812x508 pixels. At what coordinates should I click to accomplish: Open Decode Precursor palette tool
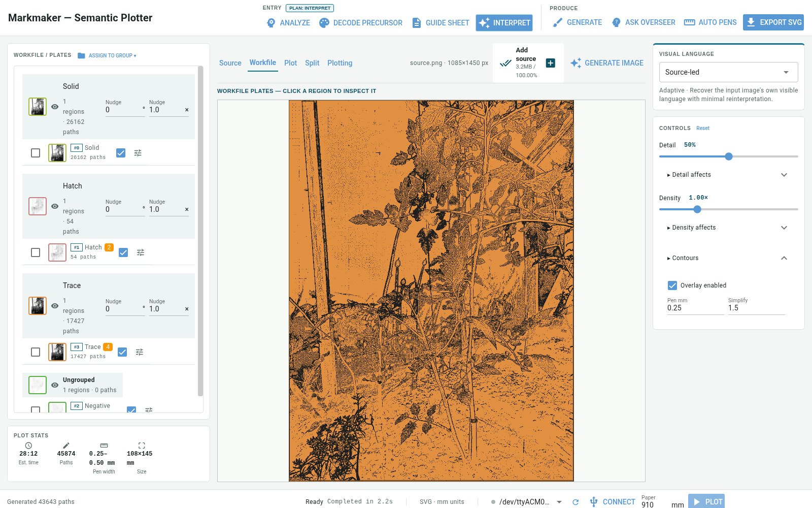click(x=361, y=23)
